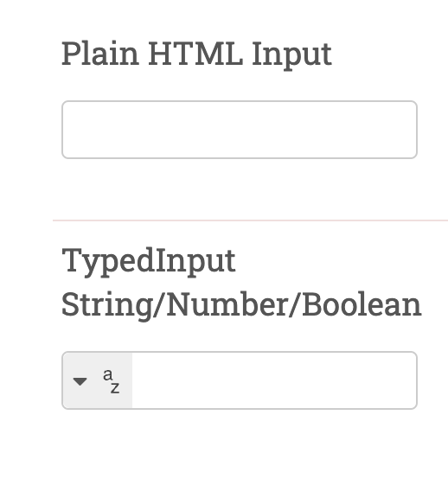Click the word 'Boolean' in the second heading
The image size is (448, 498).
pyautogui.click(x=362, y=304)
